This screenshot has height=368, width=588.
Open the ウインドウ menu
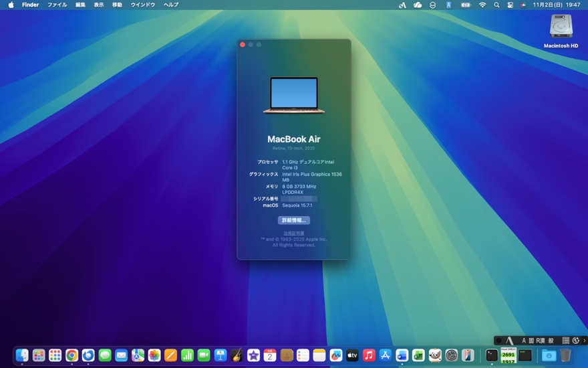click(x=142, y=5)
